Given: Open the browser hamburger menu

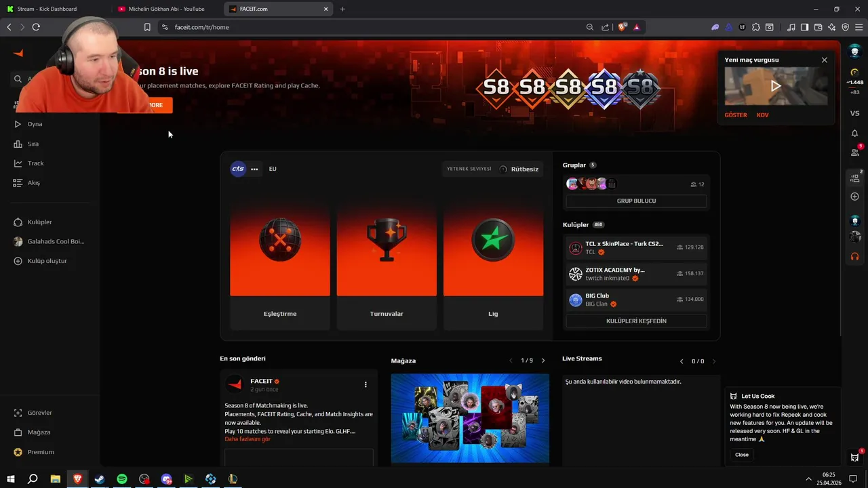Looking at the screenshot, I should click(x=859, y=27).
